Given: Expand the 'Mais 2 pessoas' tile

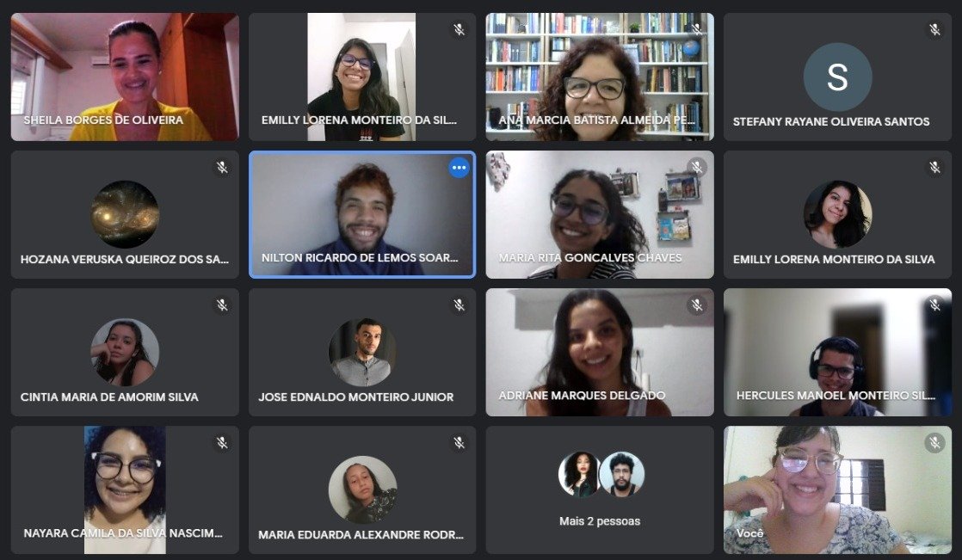Looking at the screenshot, I should [600, 490].
